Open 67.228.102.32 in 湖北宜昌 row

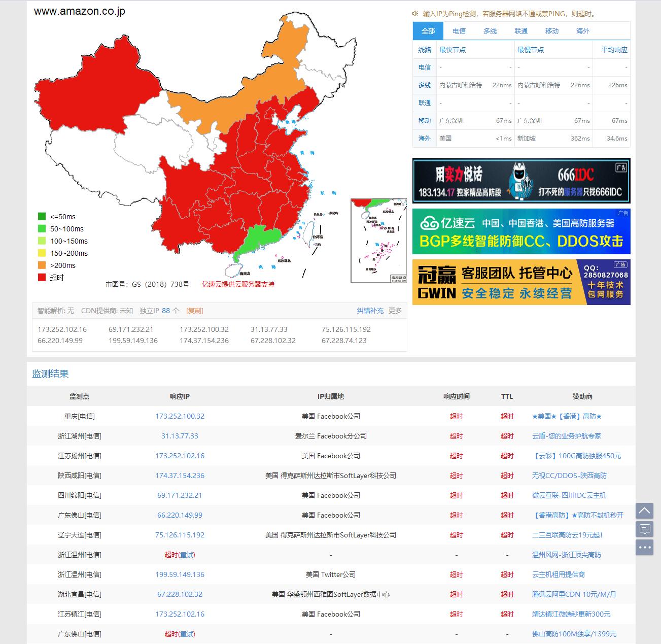(180, 594)
